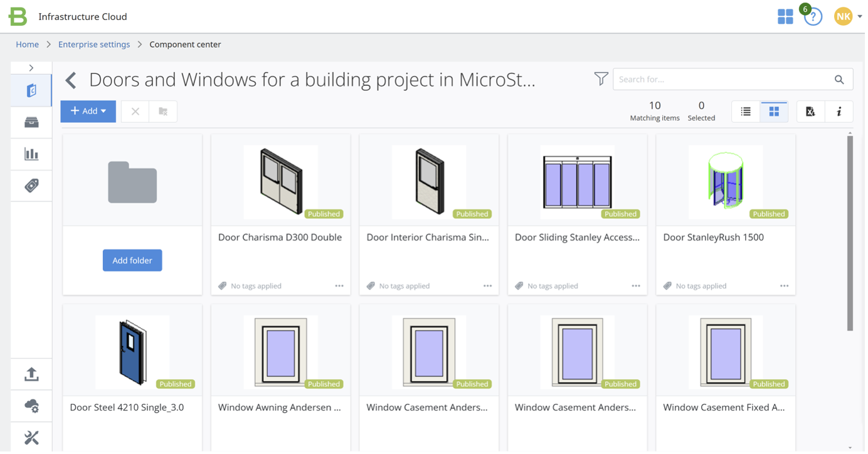Go to Home via the breadcrumb
This screenshot has width=868, height=454.
pyautogui.click(x=27, y=44)
